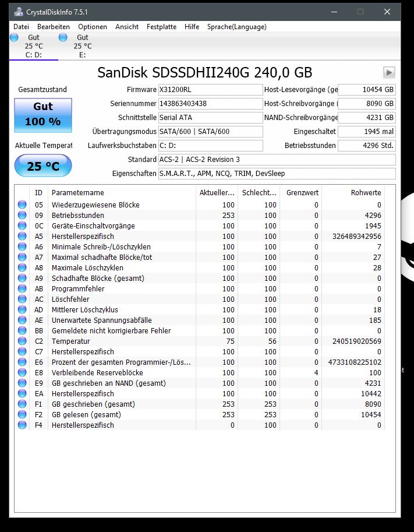
Task: Click status orb for row F4 Herstellerspezifisch
Action: pos(22,425)
